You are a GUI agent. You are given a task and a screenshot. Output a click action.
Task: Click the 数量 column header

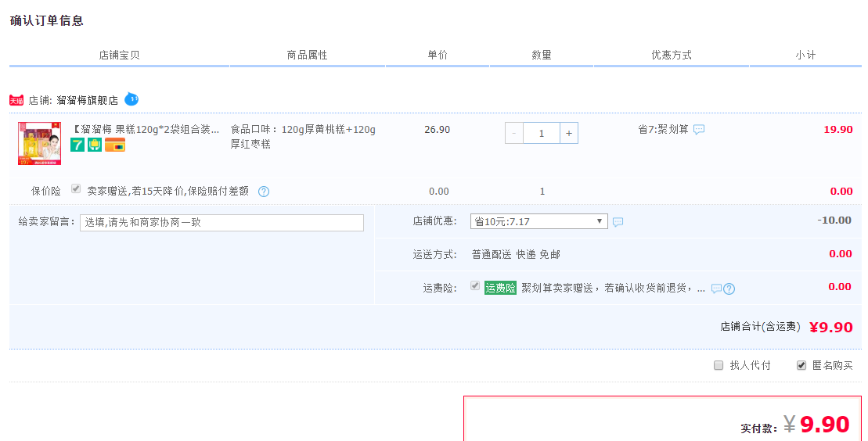tap(542, 55)
